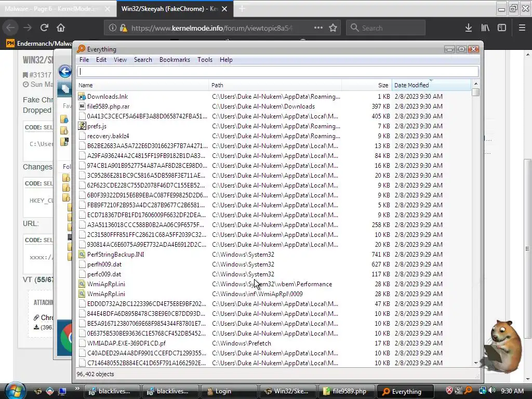Viewport: 532px width, 399px height.
Task: Close the Win32/Skeeyah tab
Action: click(x=224, y=9)
